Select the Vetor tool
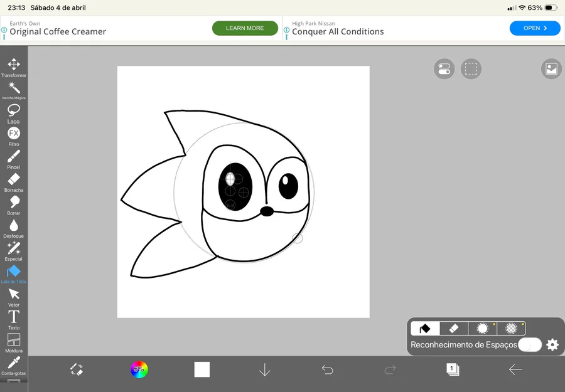 (14, 297)
